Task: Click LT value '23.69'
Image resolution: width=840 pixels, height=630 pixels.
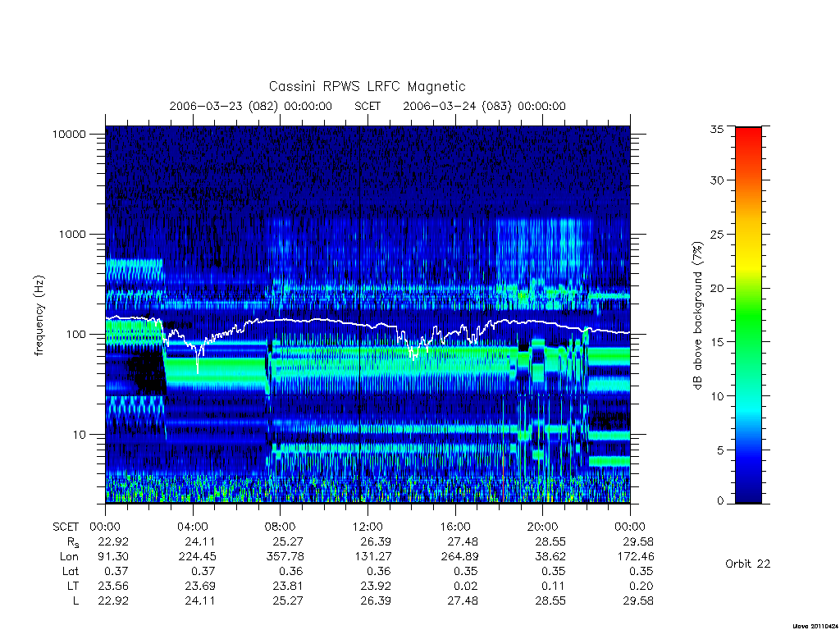Action: click(x=200, y=586)
